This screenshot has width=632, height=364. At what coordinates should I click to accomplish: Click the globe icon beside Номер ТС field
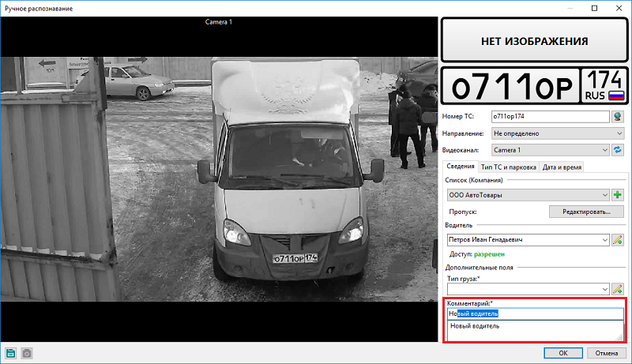pos(618,117)
